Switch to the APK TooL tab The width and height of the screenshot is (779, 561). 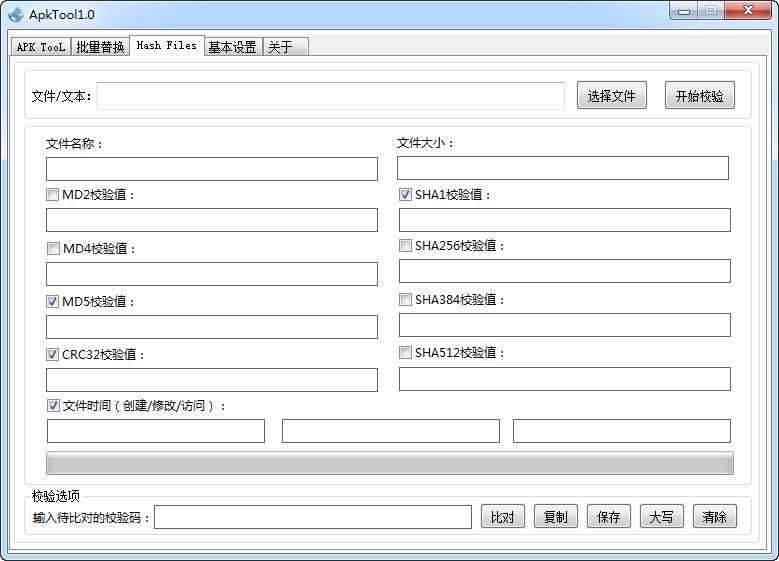[41, 47]
